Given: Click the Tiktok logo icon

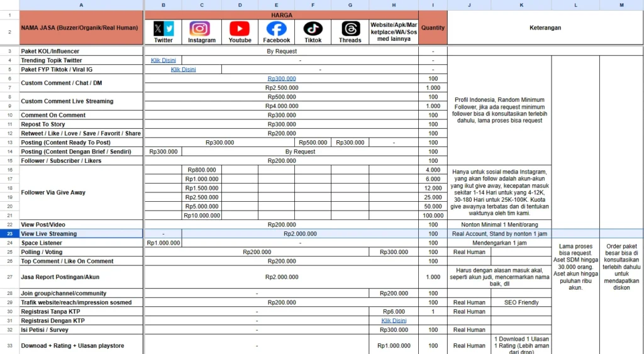Looking at the screenshot, I should coord(313,29).
